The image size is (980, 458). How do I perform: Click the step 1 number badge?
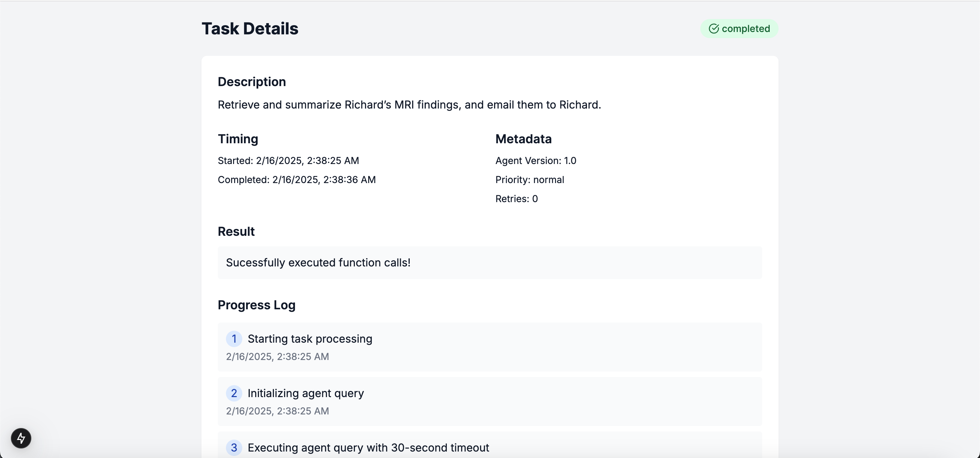[234, 339]
